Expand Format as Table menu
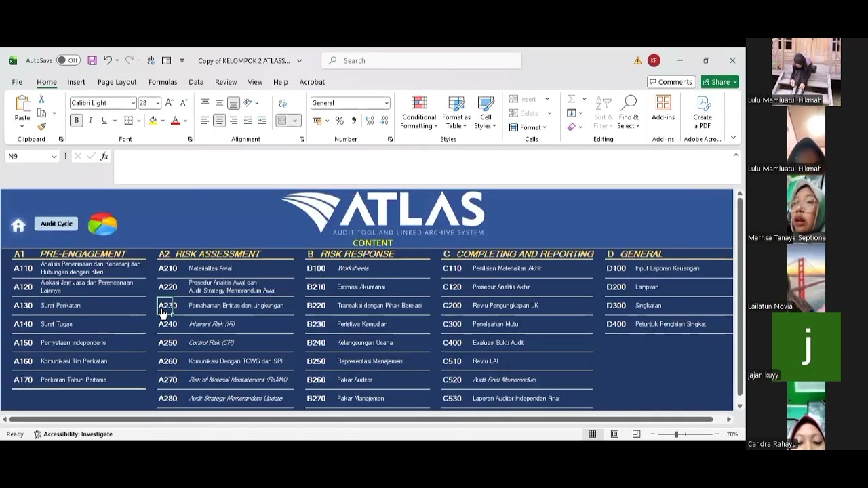 point(456,113)
